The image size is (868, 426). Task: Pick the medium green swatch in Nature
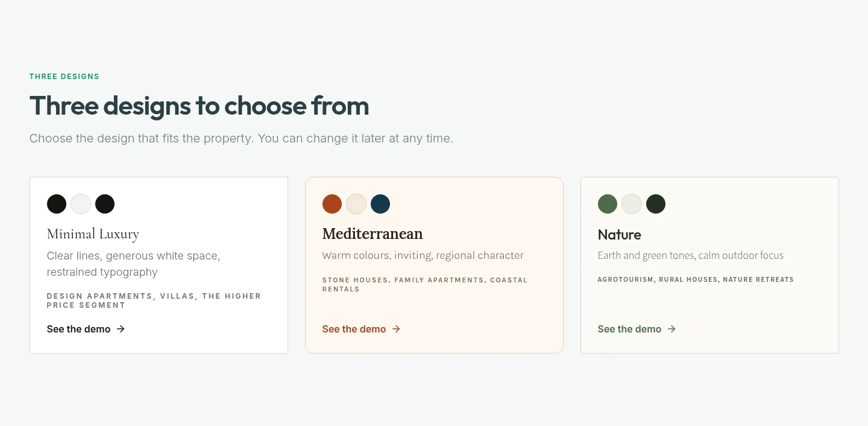click(608, 204)
